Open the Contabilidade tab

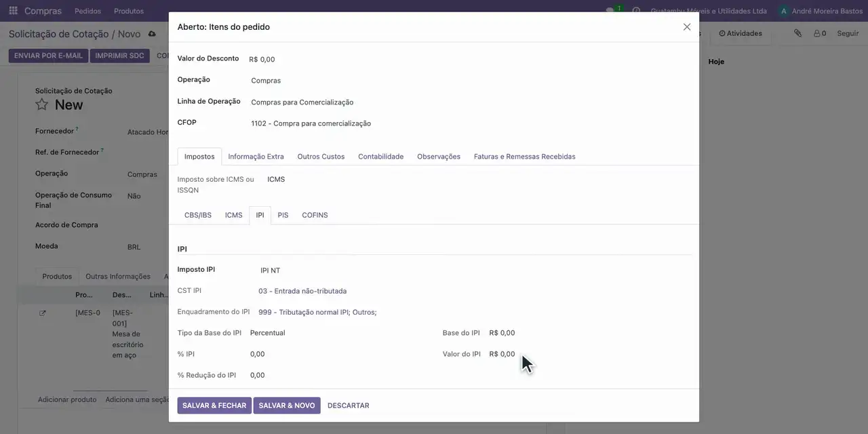click(x=380, y=157)
